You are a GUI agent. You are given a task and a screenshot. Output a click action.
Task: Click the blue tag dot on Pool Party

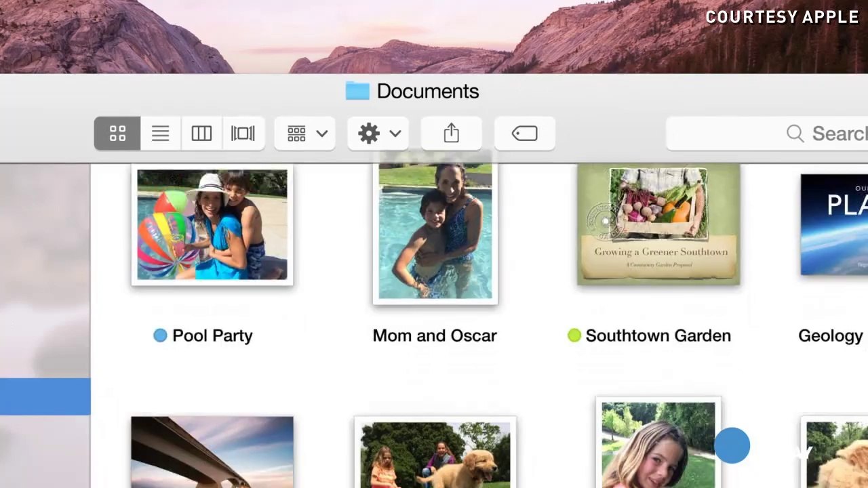(x=160, y=335)
